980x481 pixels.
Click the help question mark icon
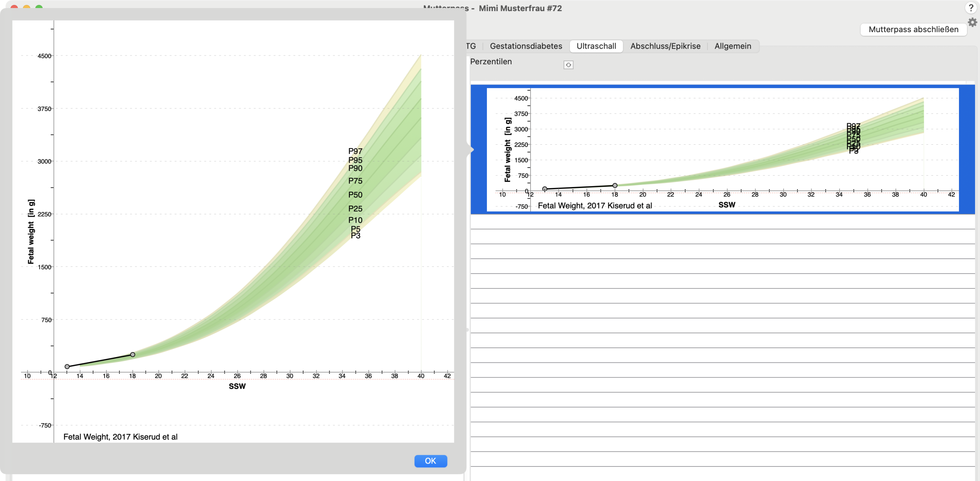tap(971, 8)
